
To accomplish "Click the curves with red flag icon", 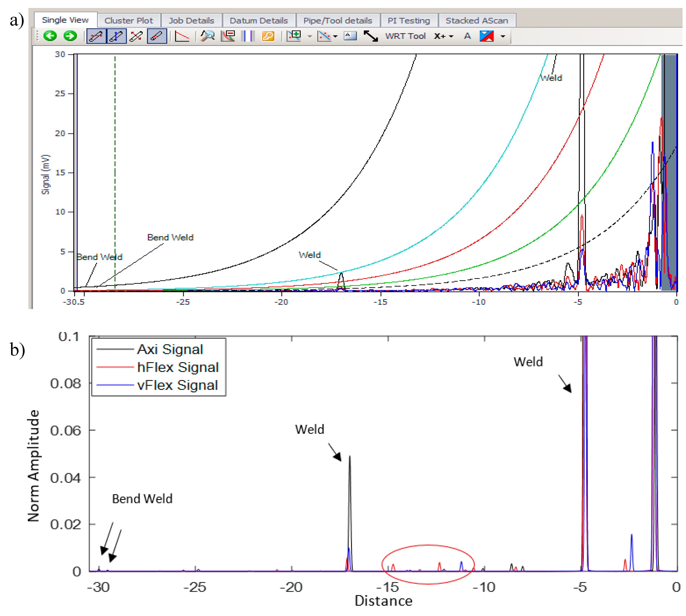I will pyautogui.click(x=228, y=36).
